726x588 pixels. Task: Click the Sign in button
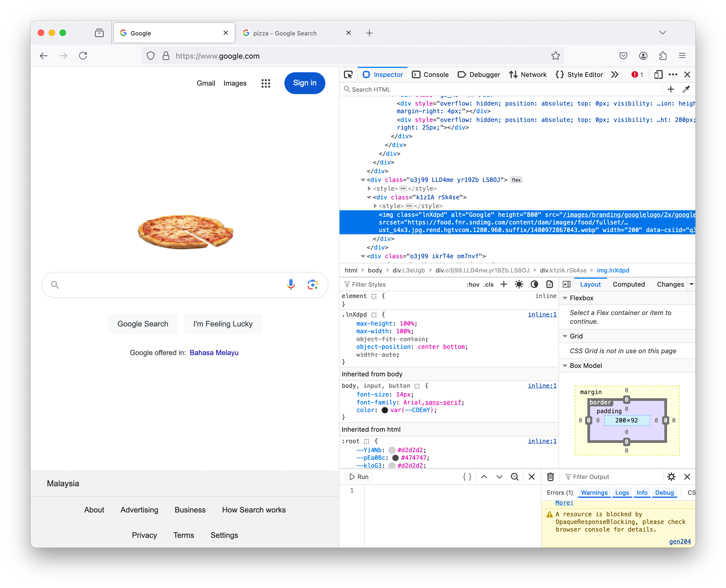pyautogui.click(x=305, y=83)
